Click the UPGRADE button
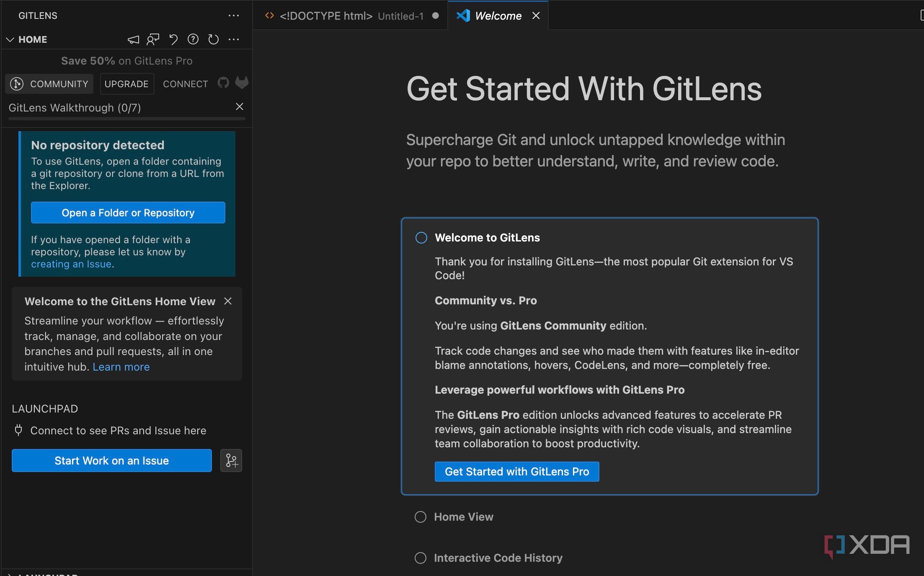 (x=126, y=84)
